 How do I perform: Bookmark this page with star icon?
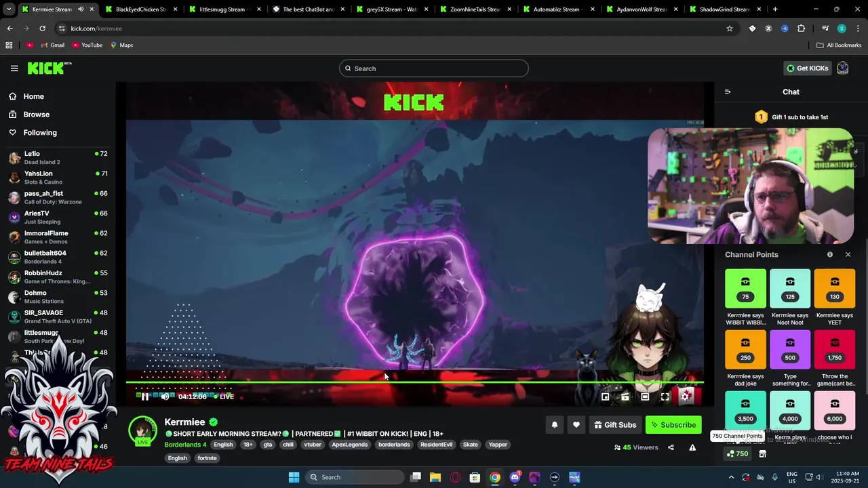(x=730, y=28)
